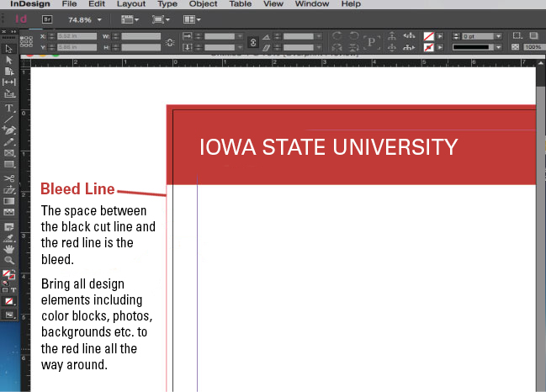The height and width of the screenshot is (392, 546).
Task: Open the Type menu
Action: 167,4
